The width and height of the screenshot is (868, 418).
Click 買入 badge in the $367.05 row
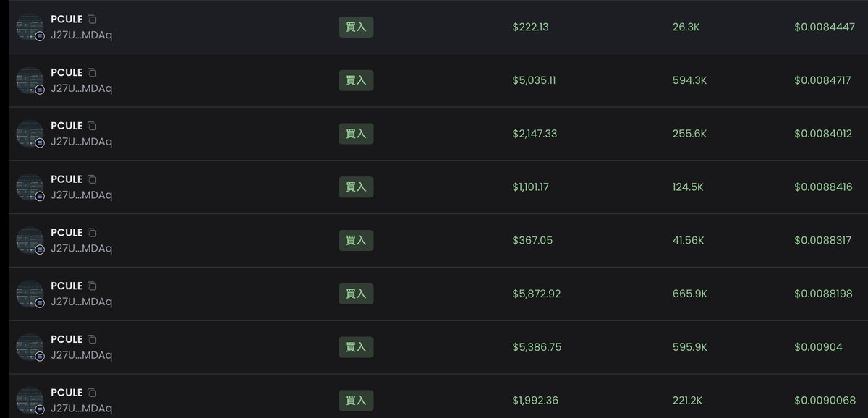coord(356,240)
